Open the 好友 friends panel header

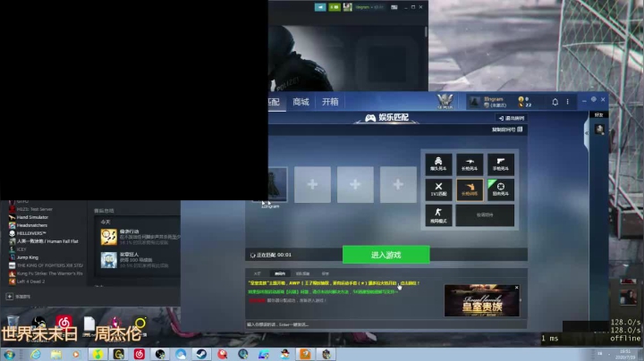click(x=598, y=115)
